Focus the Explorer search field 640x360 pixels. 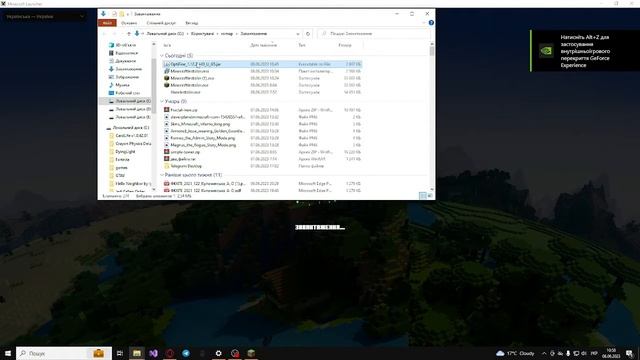pyautogui.click(x=373, y=33)
